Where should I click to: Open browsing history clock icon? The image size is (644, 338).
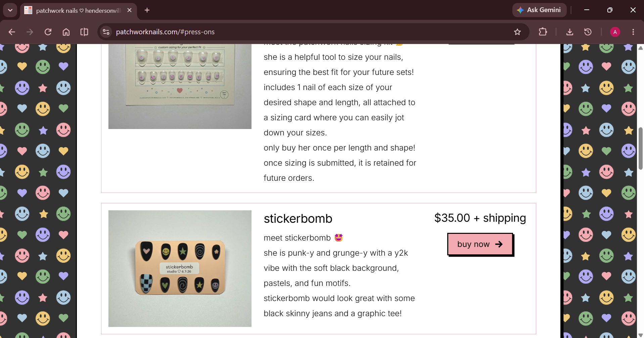(588, 32)
